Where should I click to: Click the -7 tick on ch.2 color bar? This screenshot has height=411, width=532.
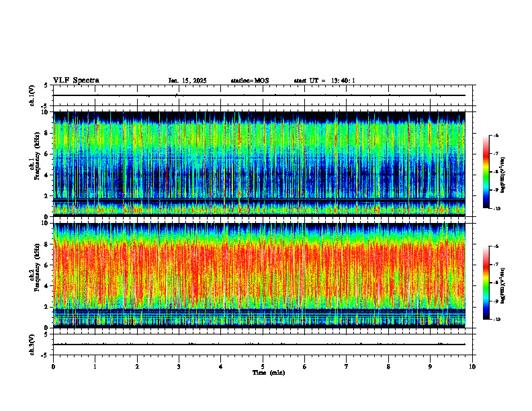tap(496, 265)
